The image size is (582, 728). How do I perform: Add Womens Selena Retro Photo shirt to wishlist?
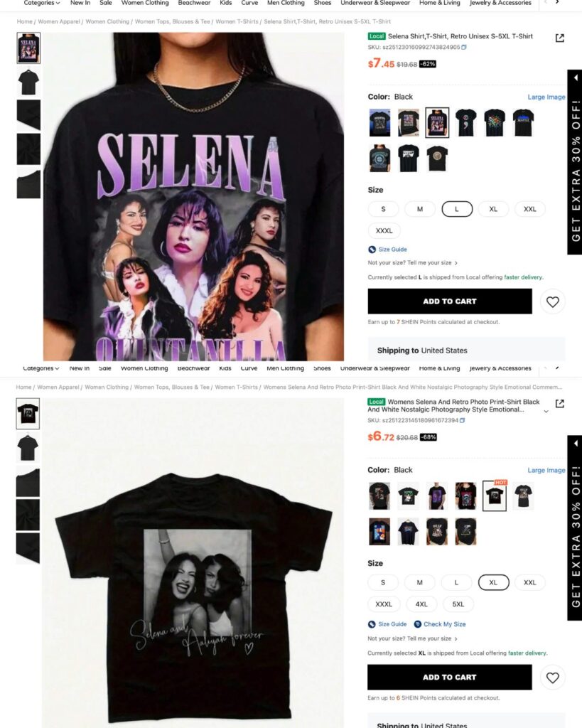coord(552,678)
